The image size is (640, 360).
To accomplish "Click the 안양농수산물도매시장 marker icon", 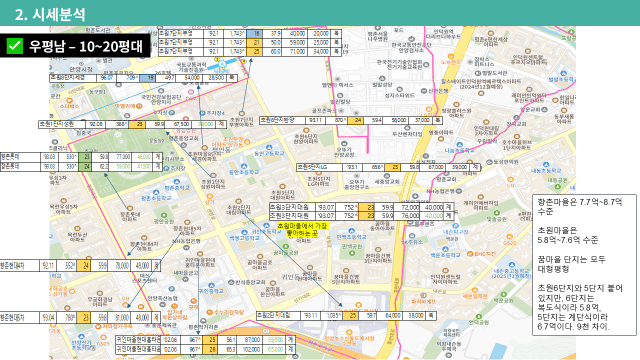I will [349, 333].
